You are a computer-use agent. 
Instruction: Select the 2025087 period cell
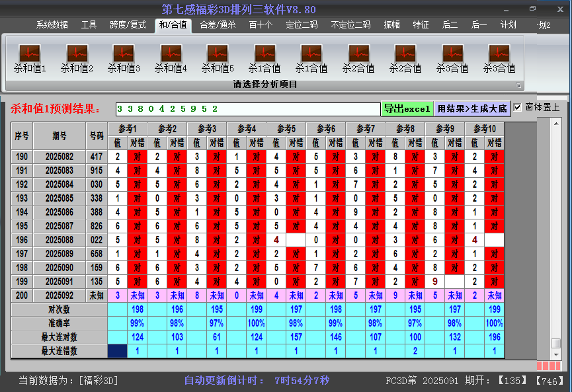point(60,226)
